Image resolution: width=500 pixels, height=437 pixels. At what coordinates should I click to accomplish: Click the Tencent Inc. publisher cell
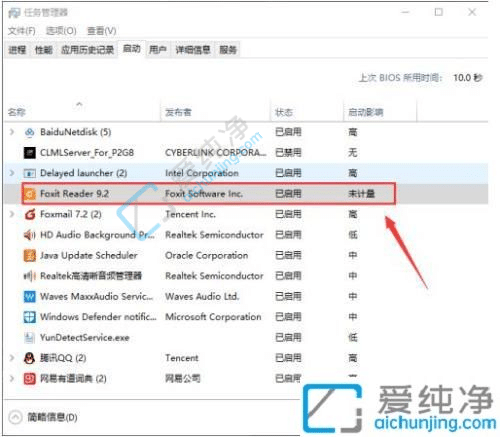click(x=190, y=214)
